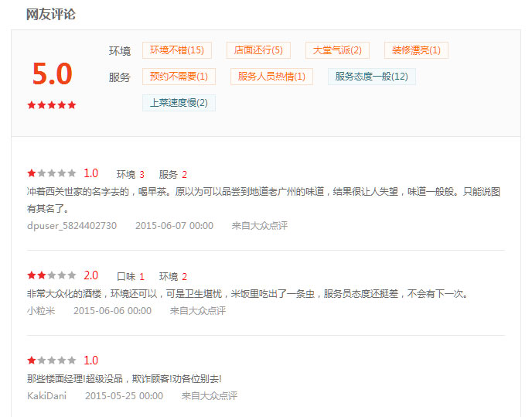Click the date 2015-06-07 00:00

pos(175,226)
